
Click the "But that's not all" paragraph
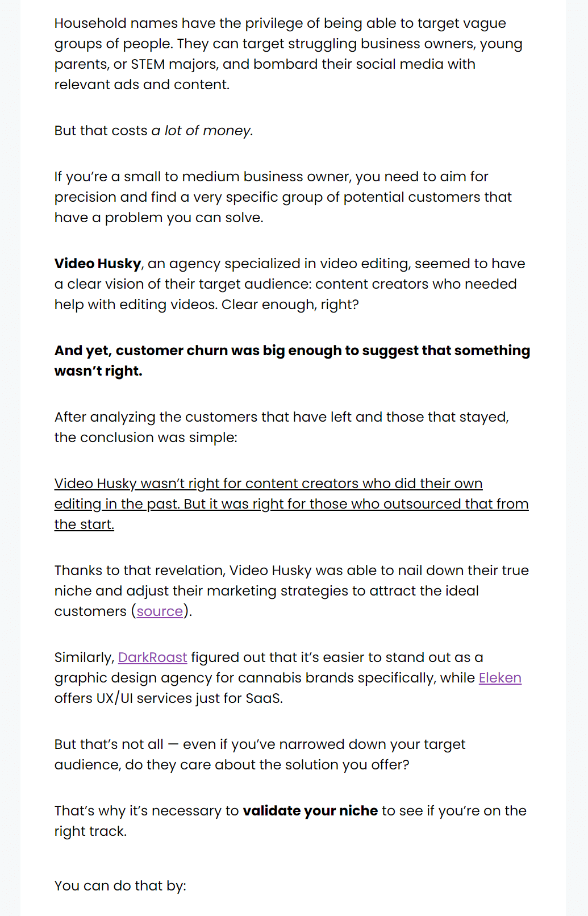tap(260, 744)
